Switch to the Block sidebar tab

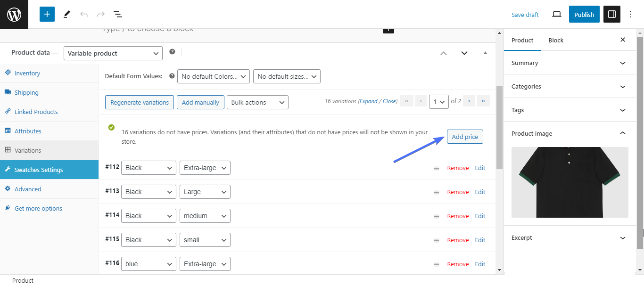click(556, 40)
